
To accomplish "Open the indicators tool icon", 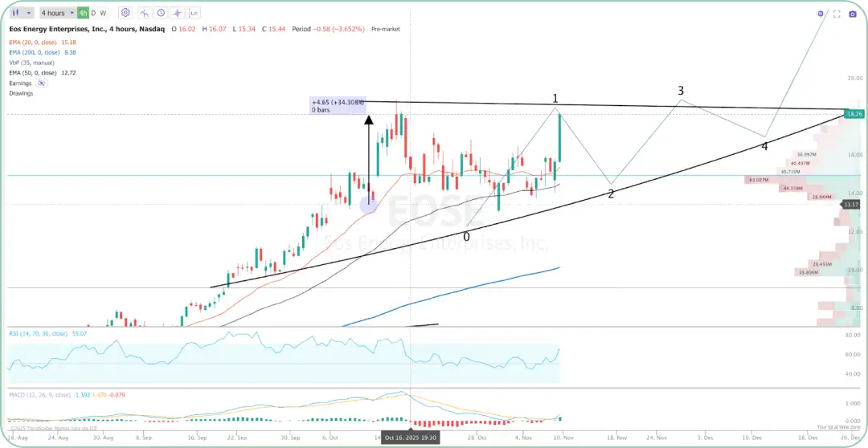I will pyautogui.click(x=144, y=13).
